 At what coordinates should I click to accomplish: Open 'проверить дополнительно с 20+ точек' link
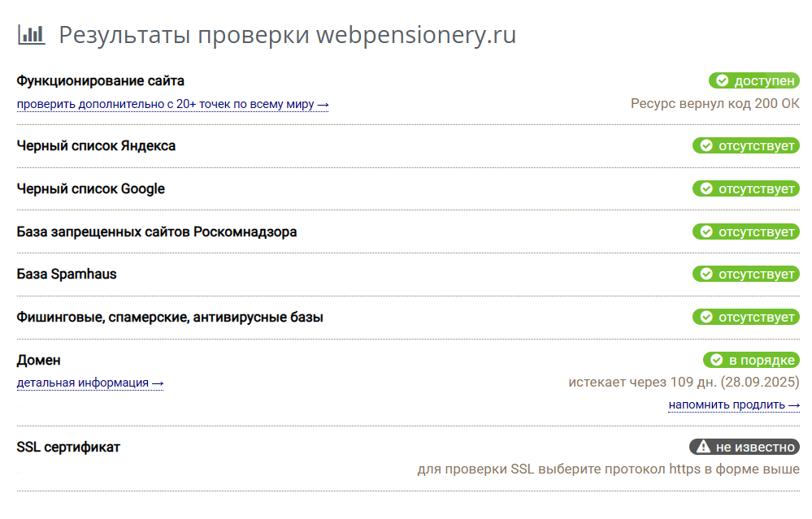pyautogui.click(x=172, y=105)
